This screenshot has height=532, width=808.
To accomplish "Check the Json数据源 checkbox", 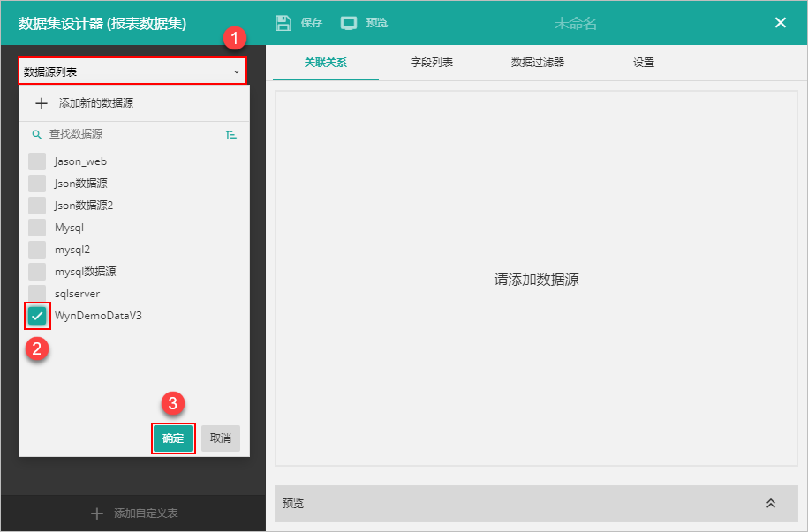I will [37, 184].
